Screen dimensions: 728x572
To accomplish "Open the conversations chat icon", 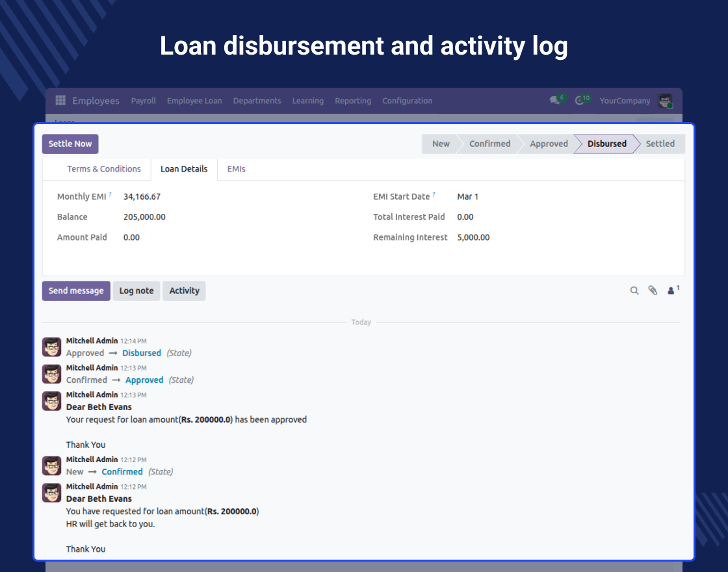I will click(554, 100).
